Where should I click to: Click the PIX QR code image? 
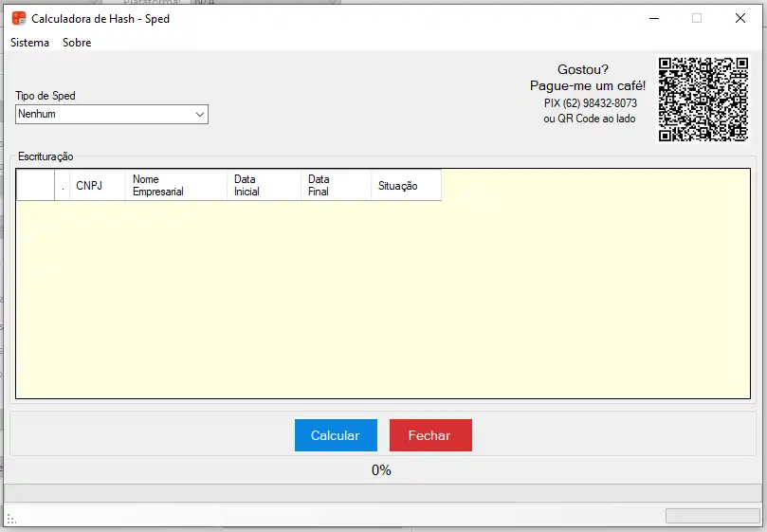(x=703, y=100)
